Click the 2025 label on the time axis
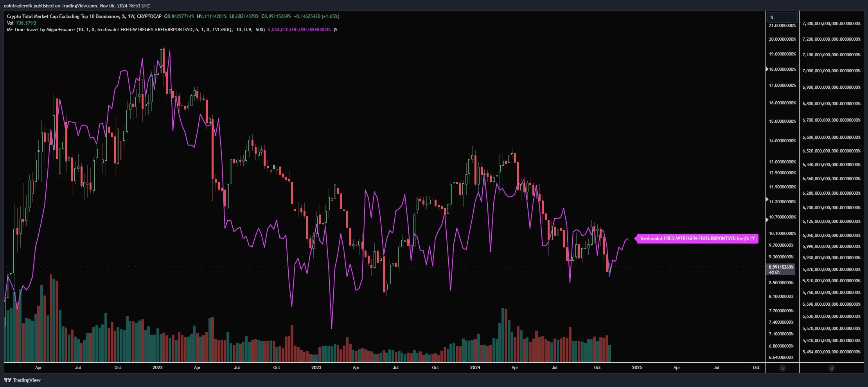Screen dimensions: 868x387 point(637,367)
